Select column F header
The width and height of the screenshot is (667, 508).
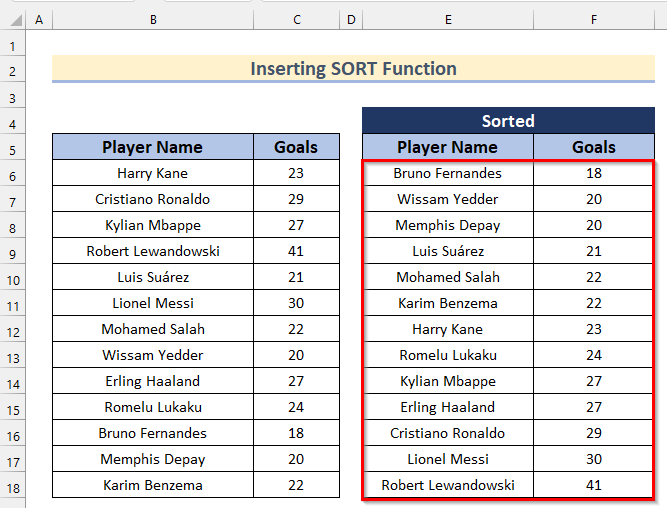[594, 20]
